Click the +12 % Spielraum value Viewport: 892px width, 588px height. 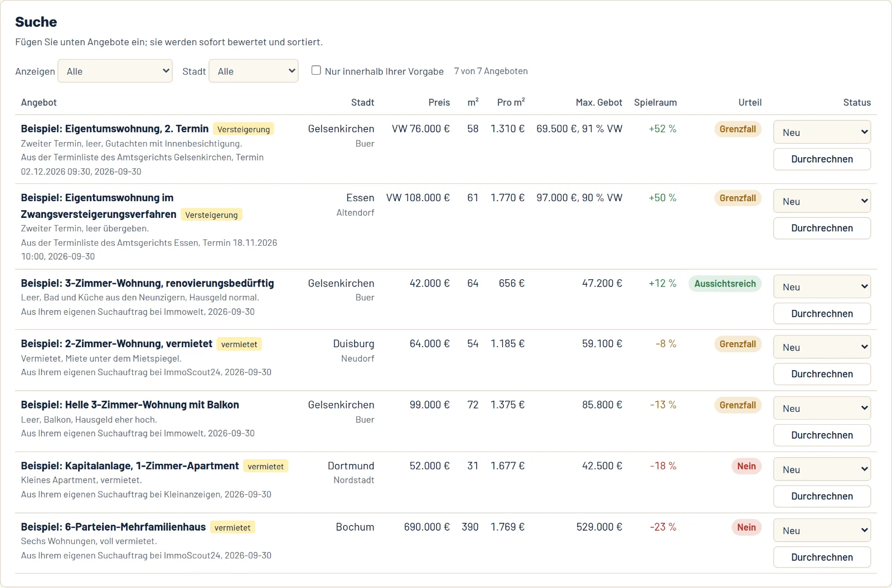coord(663,283)
